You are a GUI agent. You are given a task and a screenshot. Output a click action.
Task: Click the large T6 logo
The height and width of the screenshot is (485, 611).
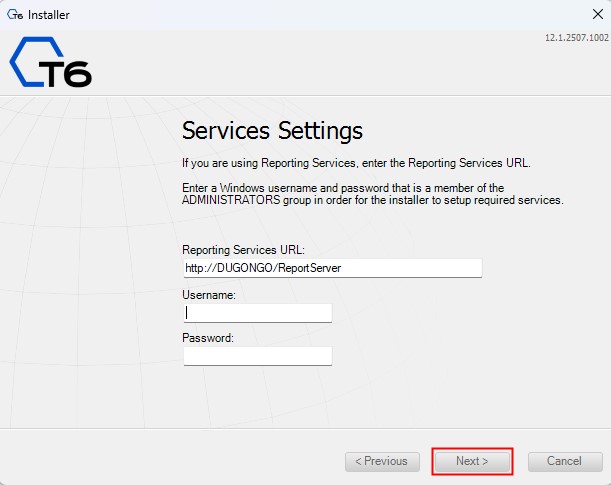pyautogui.click(x=51, y=62)
